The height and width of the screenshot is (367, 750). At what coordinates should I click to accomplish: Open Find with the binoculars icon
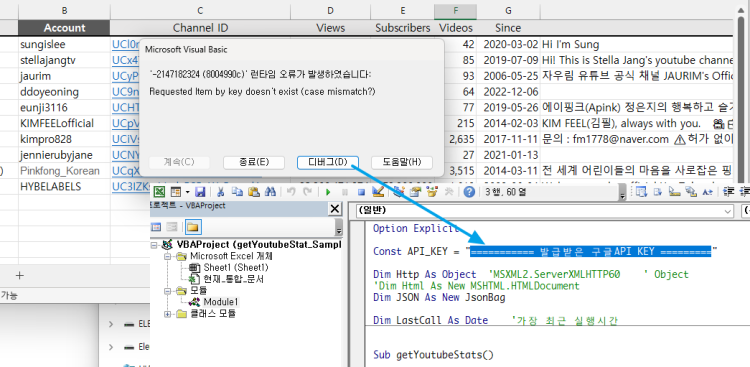(x=270, y=191)
